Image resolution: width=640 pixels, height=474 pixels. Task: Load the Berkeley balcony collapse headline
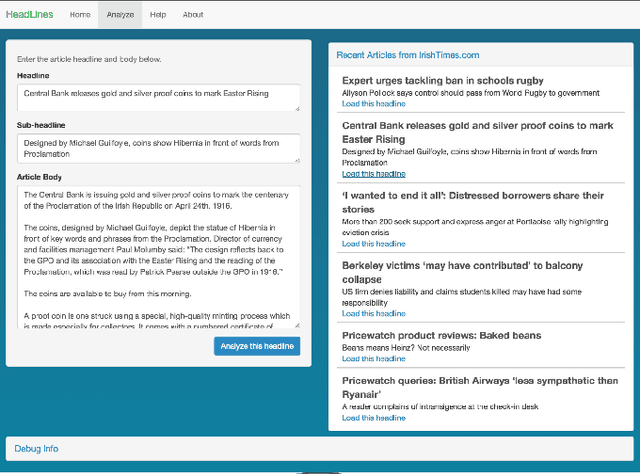[x=373, y=314]
